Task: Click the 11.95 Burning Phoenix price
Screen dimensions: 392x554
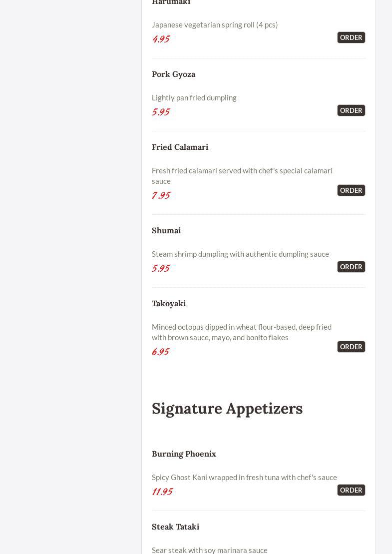Action: (x=162, y=492)
